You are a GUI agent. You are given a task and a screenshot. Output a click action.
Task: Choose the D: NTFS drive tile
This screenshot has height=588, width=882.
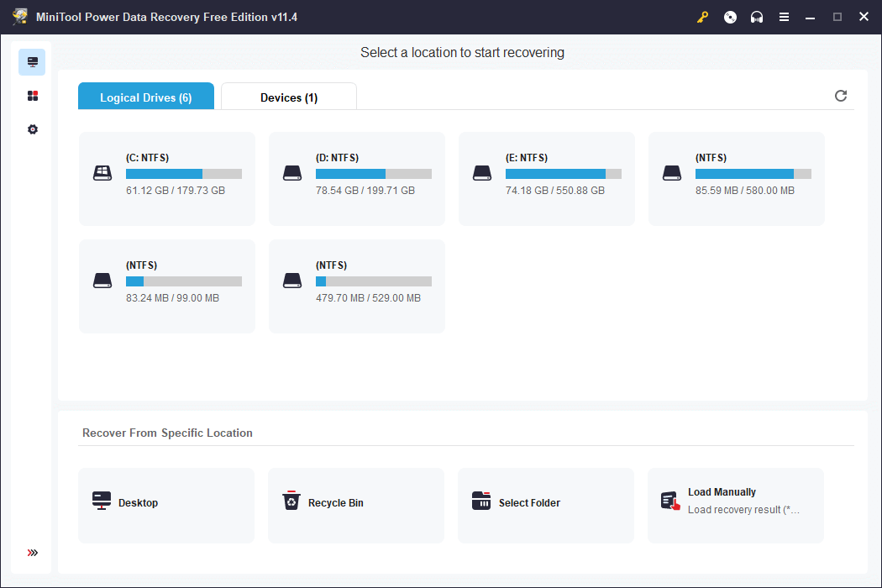click(357, 178)
